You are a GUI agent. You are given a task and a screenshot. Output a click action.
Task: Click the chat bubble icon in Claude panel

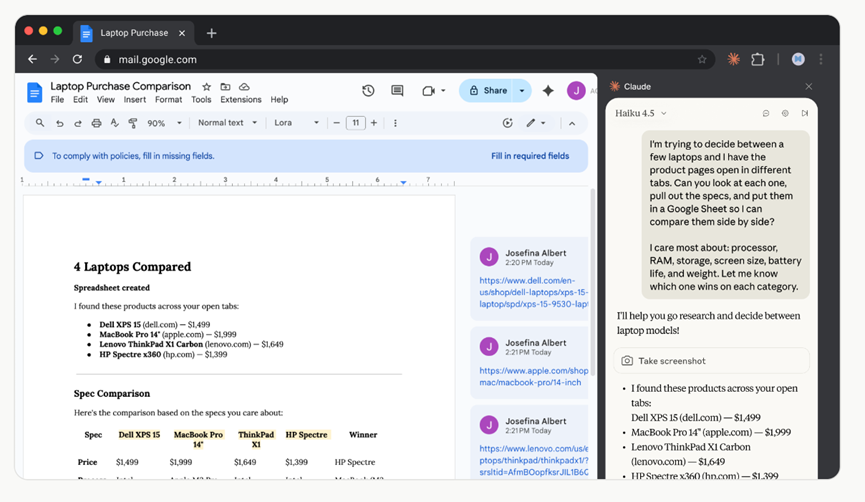(766, 113)
